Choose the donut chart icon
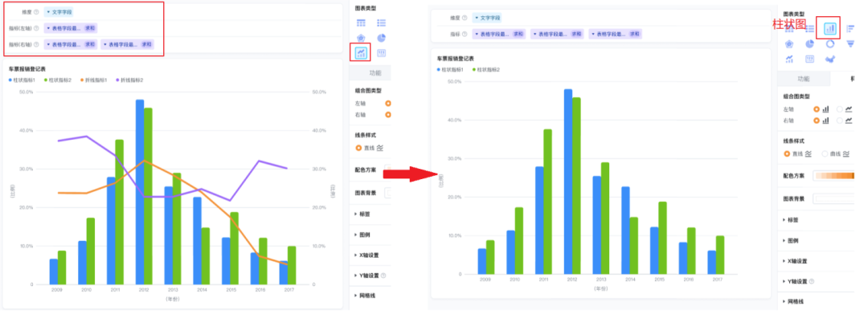 point(829,43)
